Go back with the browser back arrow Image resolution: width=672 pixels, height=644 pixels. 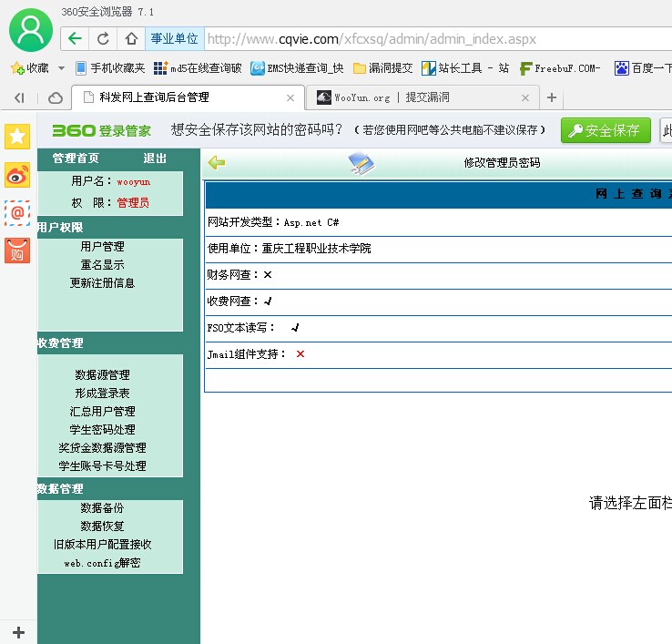[x=75, y=38]
